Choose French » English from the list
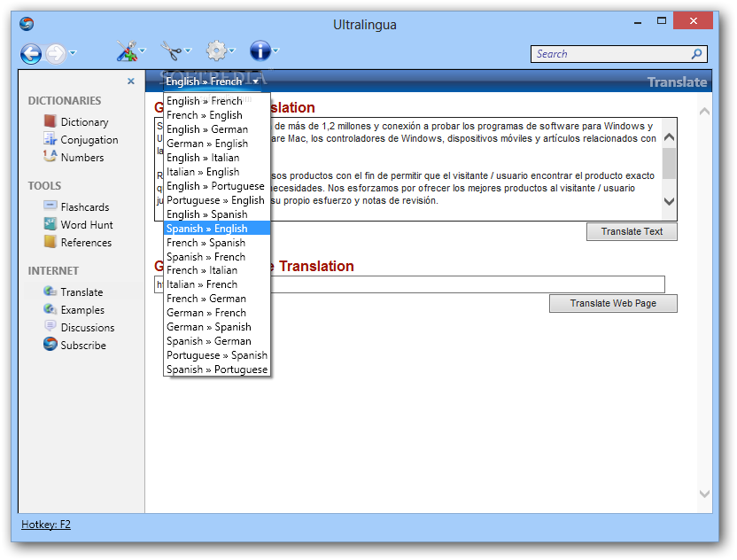The height and width of the screenshot is (560, 737). click(x=217, y=115)
